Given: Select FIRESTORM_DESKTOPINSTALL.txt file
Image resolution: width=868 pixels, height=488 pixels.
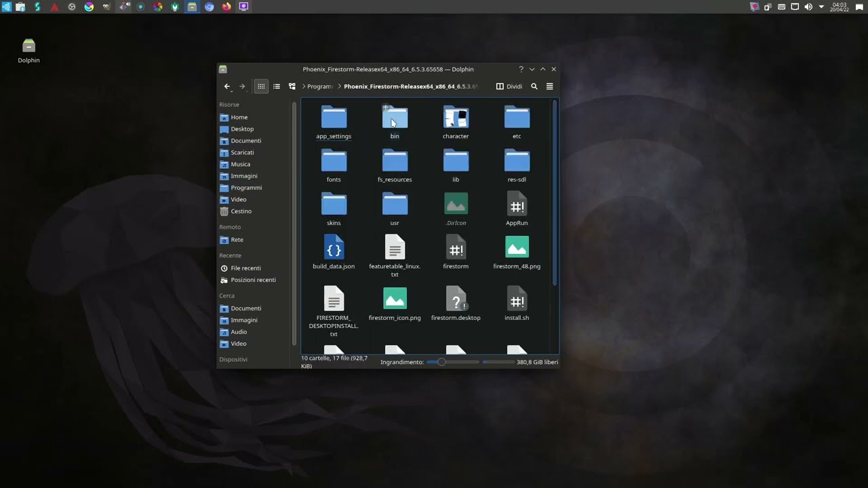Looking at the screenshot, I should point(334,312).
